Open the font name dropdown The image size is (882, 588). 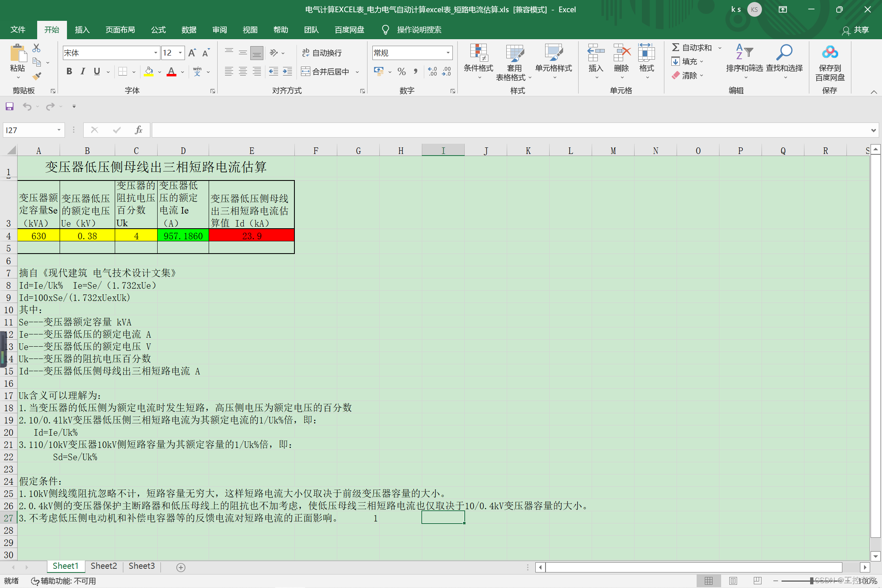point(156,53)
